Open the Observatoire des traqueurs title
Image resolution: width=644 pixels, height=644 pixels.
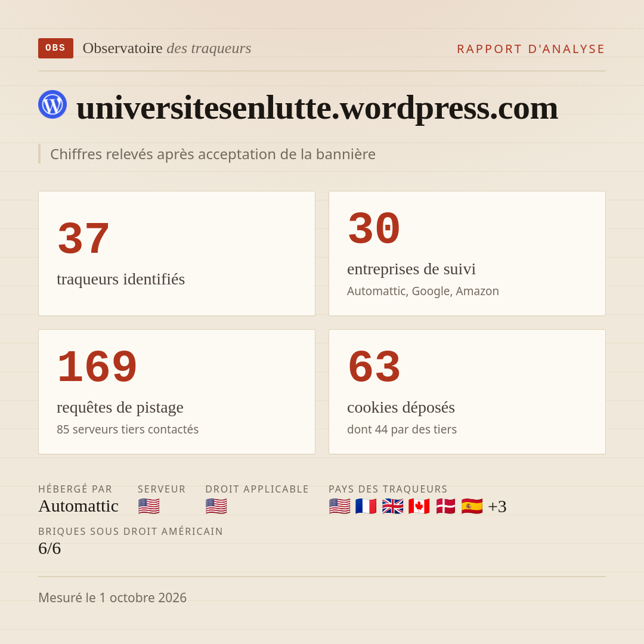pos(167,48)
